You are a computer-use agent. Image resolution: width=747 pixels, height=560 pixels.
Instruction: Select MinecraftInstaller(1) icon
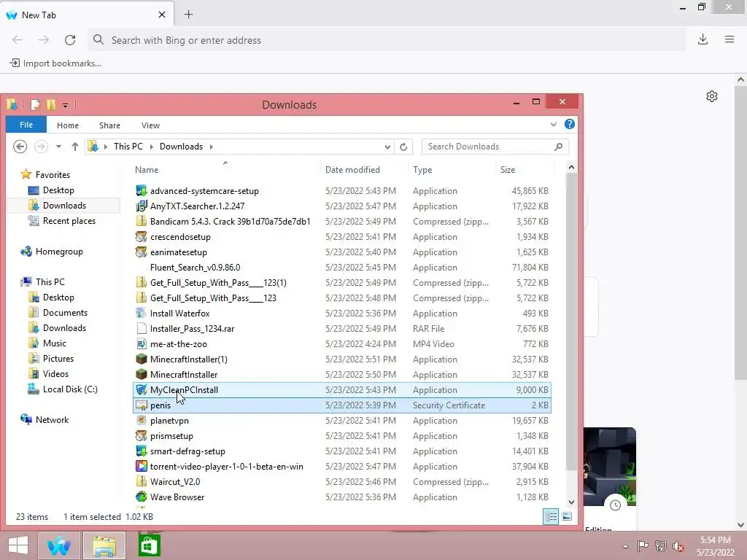141,359
